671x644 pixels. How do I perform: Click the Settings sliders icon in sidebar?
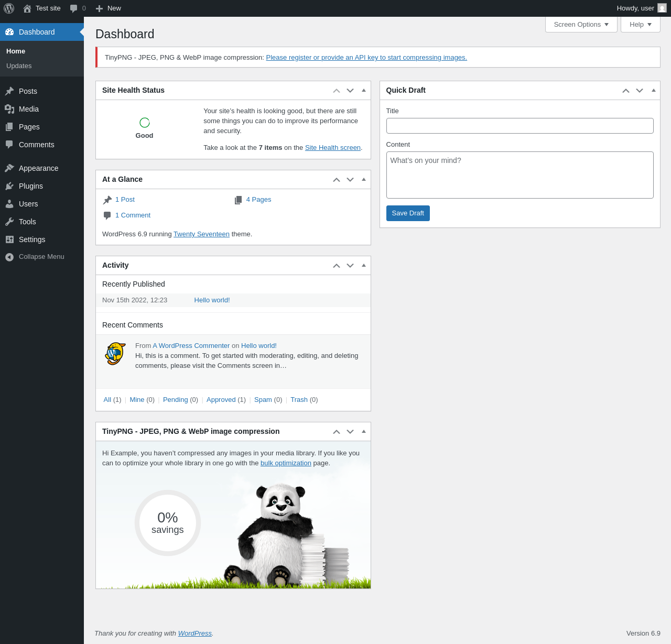coord(9,239)
